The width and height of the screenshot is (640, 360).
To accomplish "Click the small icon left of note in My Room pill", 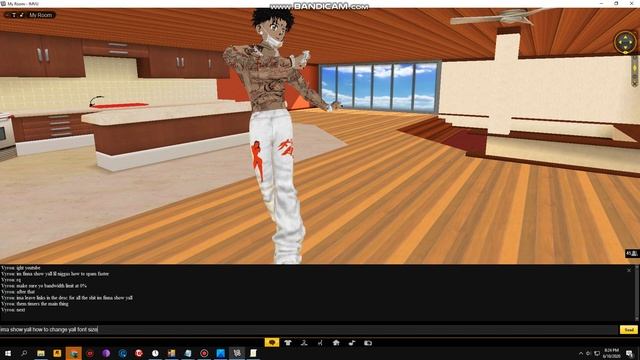I will [x=13, y=15].
